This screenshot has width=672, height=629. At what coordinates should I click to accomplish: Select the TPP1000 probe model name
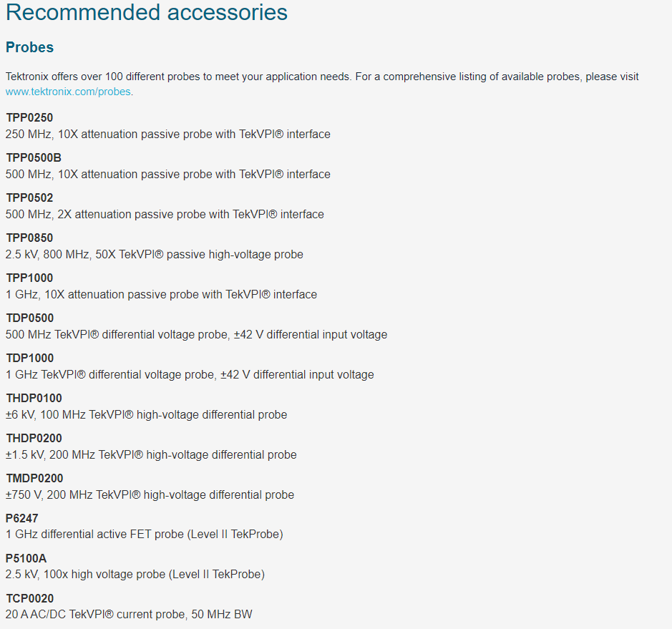[29, 278]
